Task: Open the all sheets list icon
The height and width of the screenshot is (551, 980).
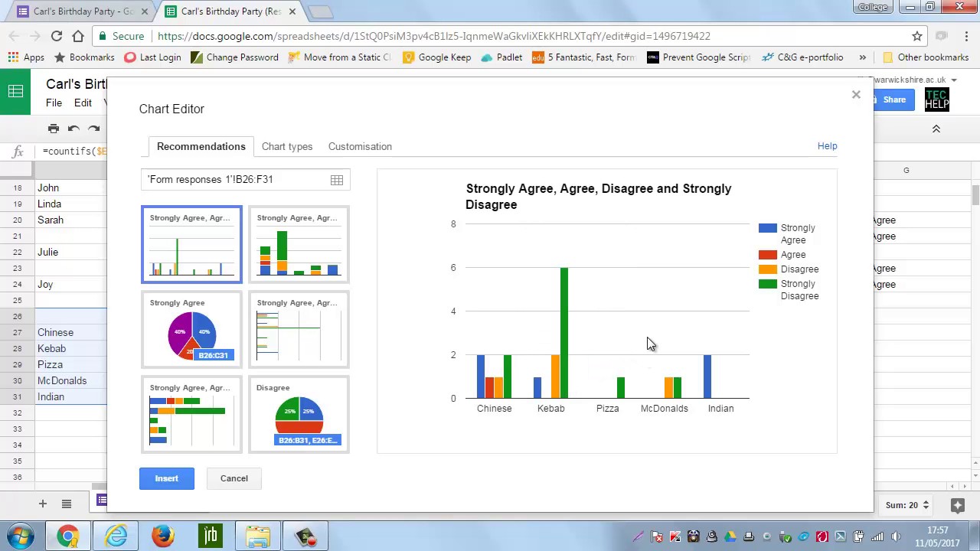Action: click(x=67, y=504)
